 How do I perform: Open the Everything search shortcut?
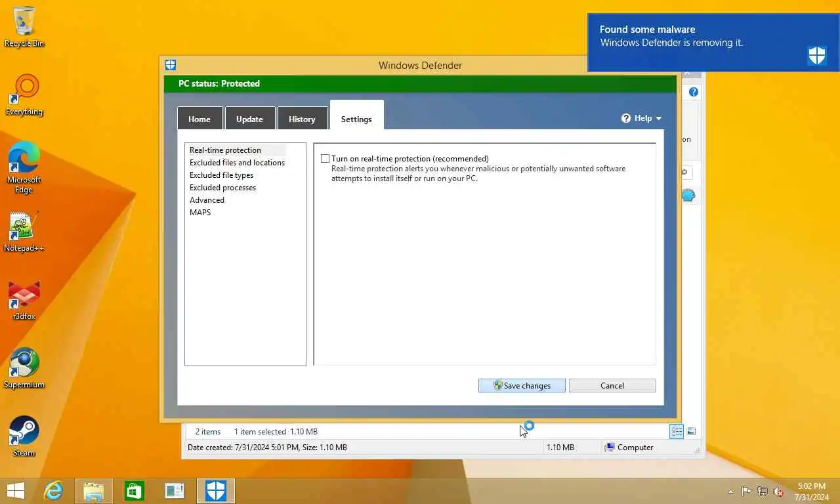coord(24,95)
